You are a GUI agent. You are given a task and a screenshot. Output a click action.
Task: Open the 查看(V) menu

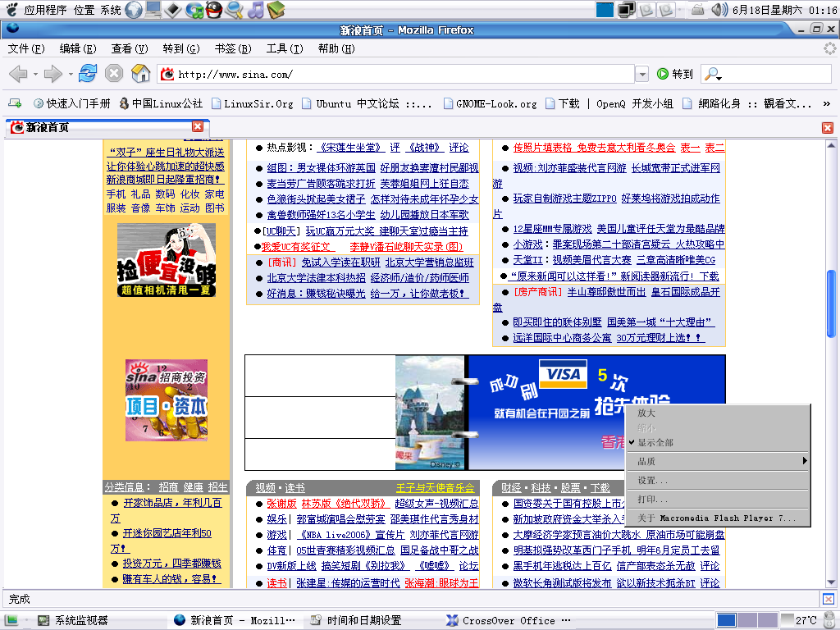[129, 48]
